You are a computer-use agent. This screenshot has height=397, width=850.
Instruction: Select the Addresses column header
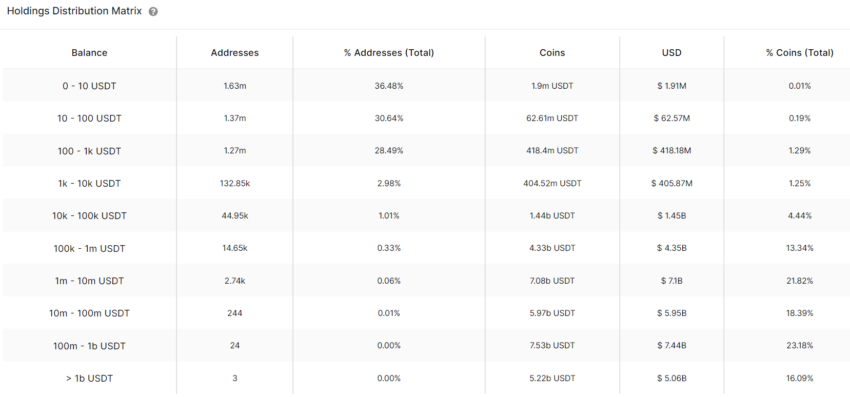[235, 53]
